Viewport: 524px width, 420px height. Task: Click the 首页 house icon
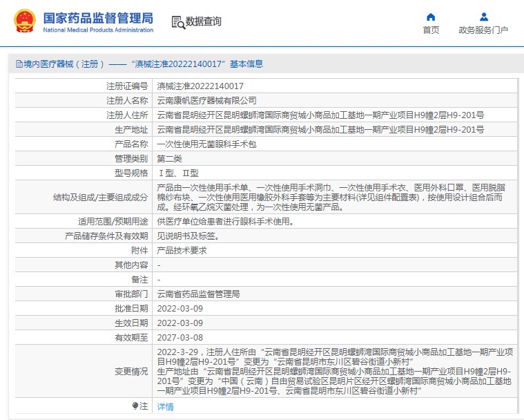pyautogui.click(x=431, y=17)
